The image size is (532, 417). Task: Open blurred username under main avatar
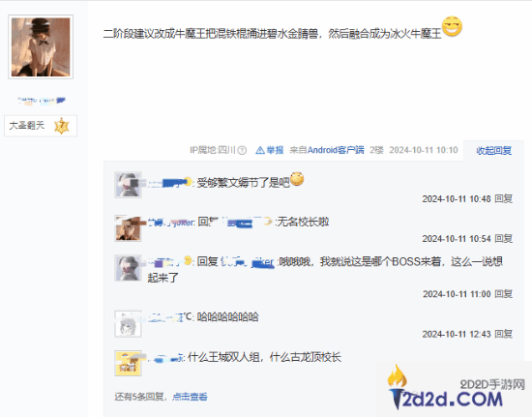pyautogui.click(x=42, y=101)
